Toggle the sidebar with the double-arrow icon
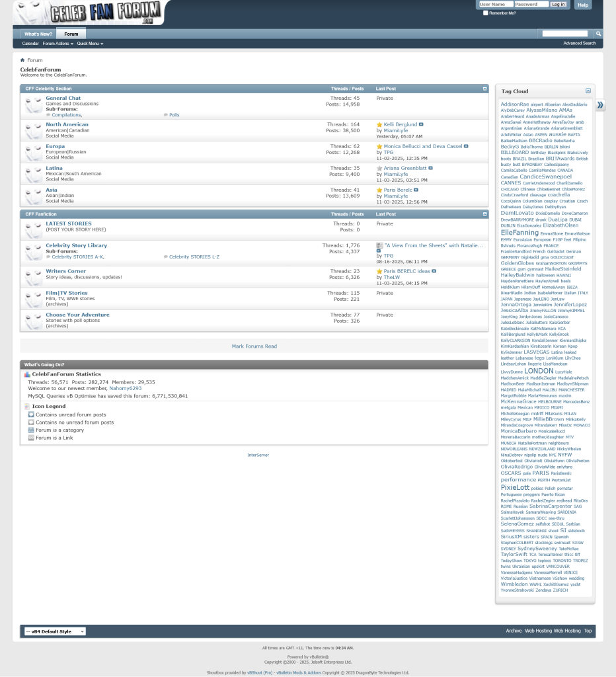This screenshot has height=677, width=616. pos(600,105)
